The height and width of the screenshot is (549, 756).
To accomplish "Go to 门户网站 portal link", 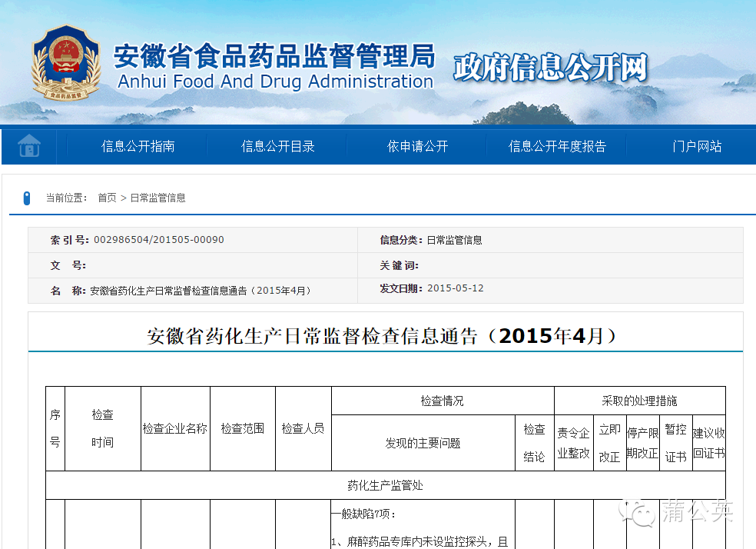I will click(697, 146).
